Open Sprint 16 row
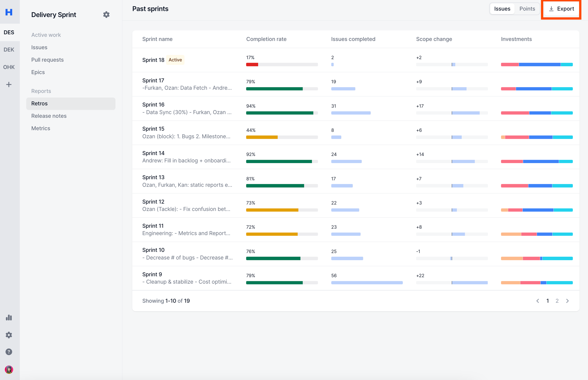 click(x=153, y=105)
